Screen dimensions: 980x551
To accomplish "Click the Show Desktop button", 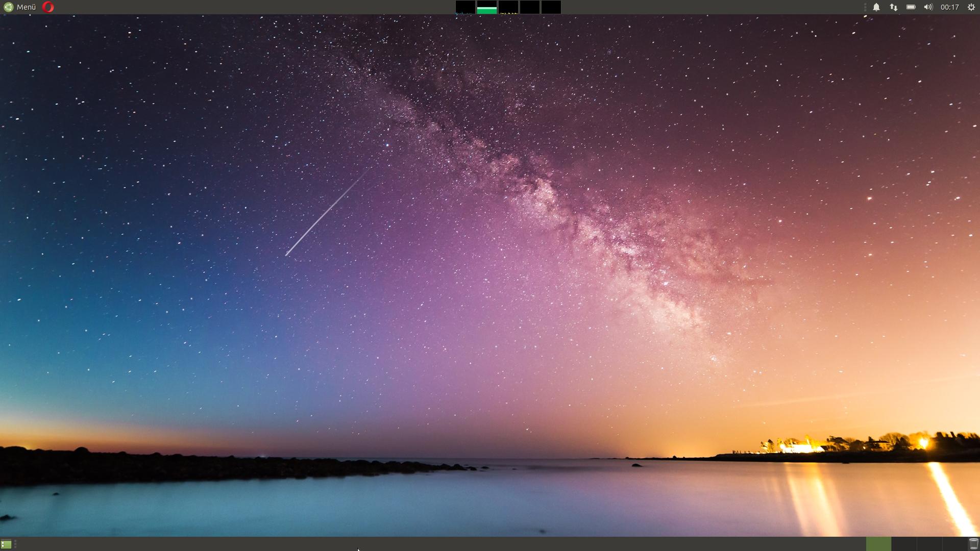I will (x=6, y=544).
